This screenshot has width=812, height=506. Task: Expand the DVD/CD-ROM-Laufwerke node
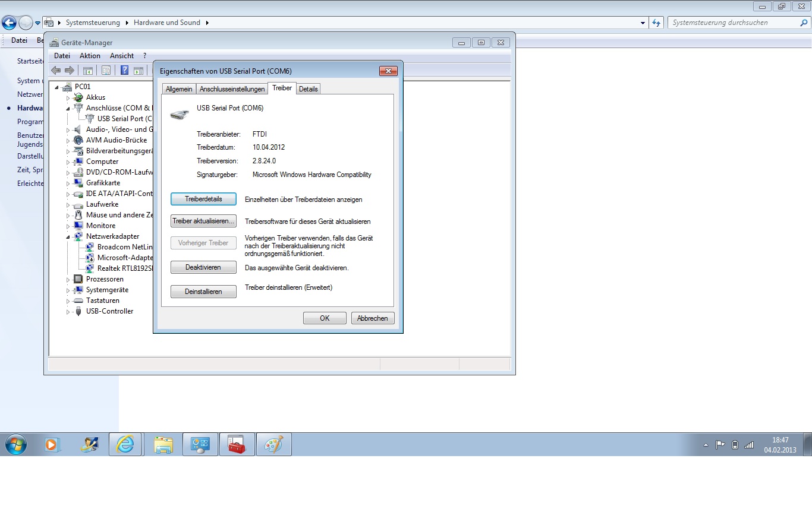pos(68,172)
